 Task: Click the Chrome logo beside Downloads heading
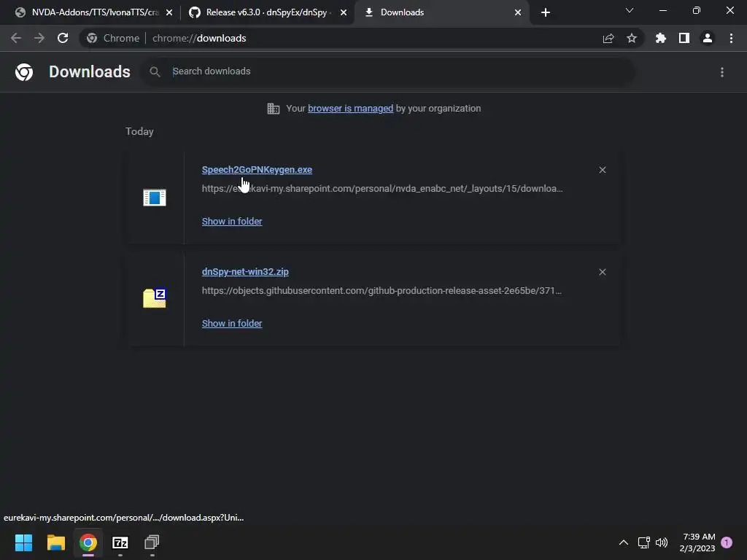coord(24,72)
